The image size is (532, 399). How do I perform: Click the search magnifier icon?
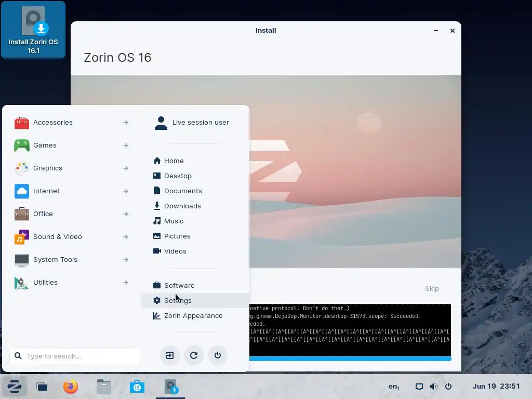click(x=18, y=355)
